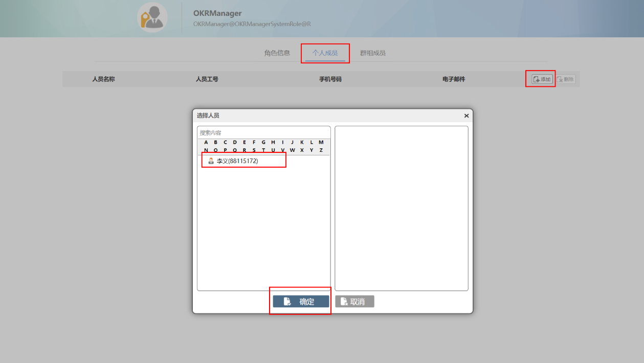Click the 取消 cancel button
644x363 pixels.
point(354,302)
